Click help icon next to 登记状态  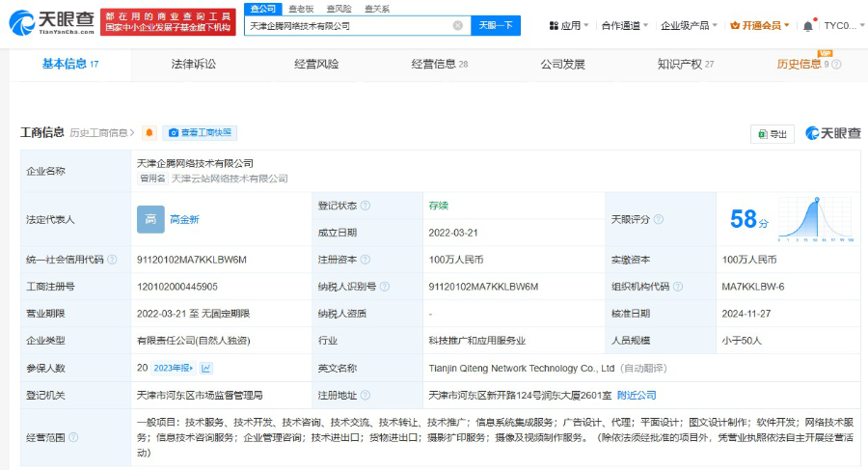click(366, 206)
